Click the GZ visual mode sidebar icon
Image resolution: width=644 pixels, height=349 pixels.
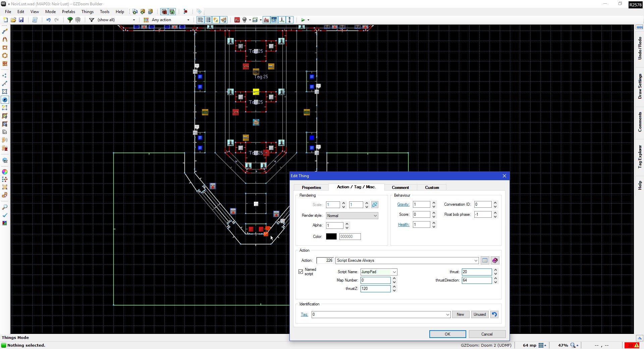[5, 161]
